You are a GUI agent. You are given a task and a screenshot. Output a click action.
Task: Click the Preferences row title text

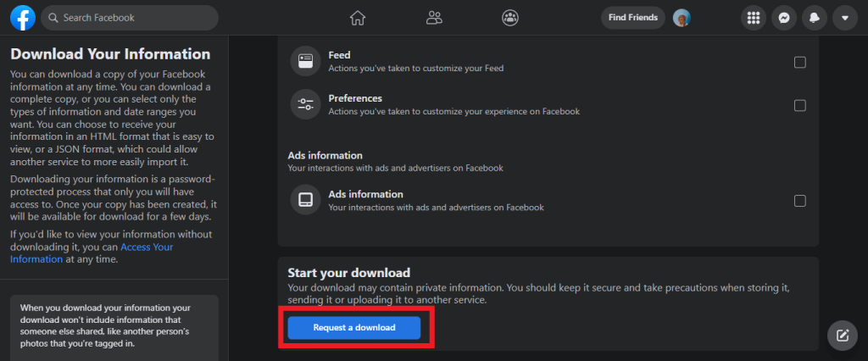tap(355, 98)
